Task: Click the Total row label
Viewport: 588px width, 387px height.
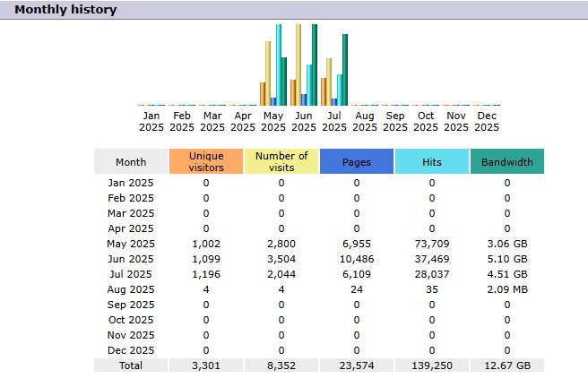Action: coord(131,365)
